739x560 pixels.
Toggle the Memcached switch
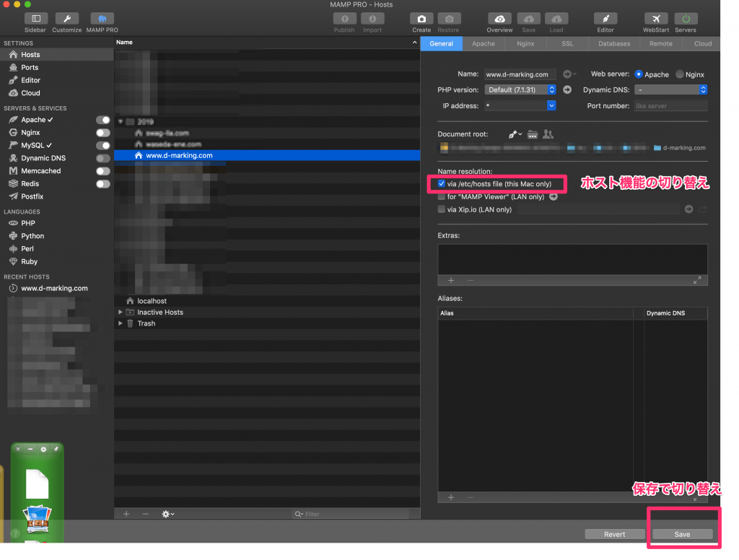[x=102, y=170]
